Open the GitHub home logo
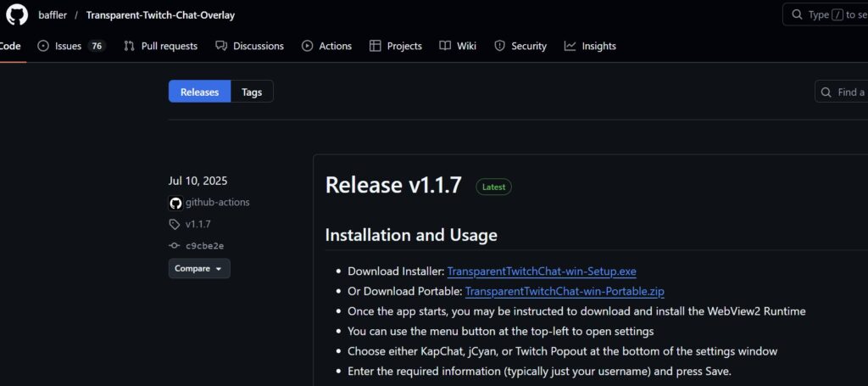The image size is (868, 386). pos(17,14)
